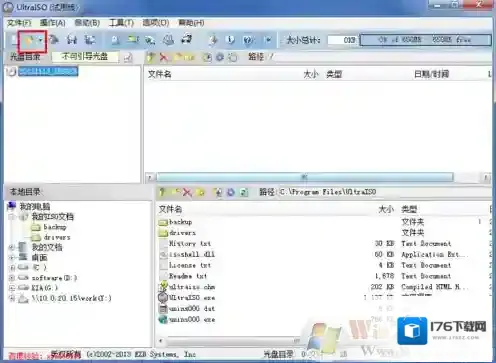This screenshot has height=363, width=496.
Task: Click the disc capacity usage bar
Action: pos(426,40)
